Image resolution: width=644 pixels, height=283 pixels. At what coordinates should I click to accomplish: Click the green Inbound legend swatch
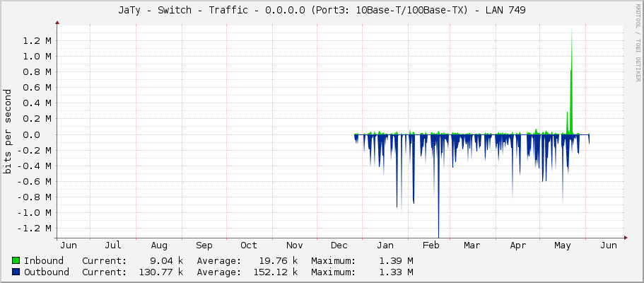[16, 261]
